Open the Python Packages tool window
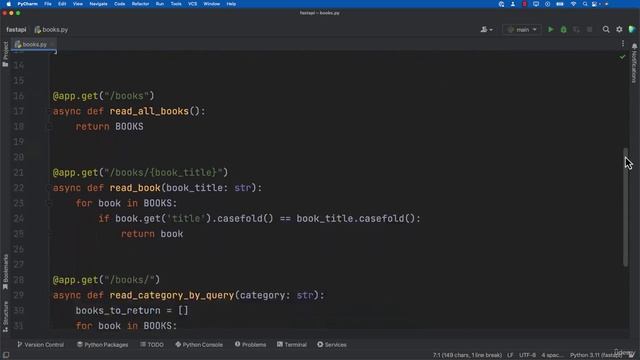The width and height of the screenshot is (640, 360). pyautogui.click(x=102, y=344)
